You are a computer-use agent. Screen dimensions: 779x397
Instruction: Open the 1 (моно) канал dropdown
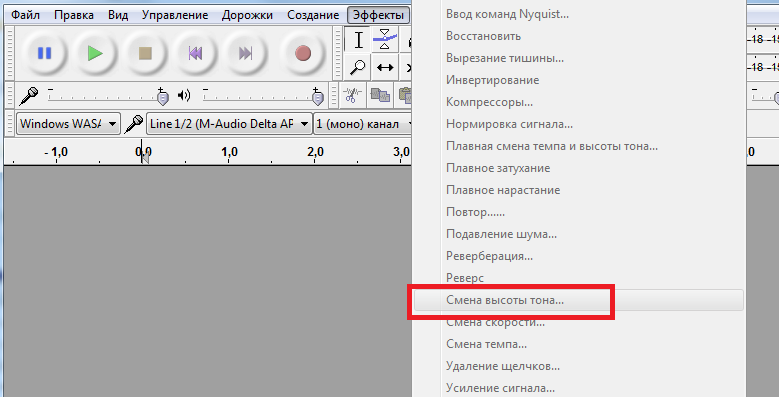pyautogui.click(x=363, y=124)
